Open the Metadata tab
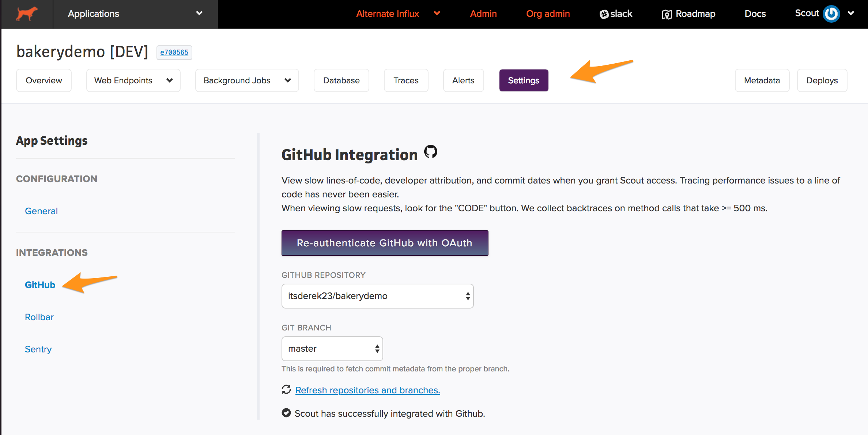 tap(762, 80)
